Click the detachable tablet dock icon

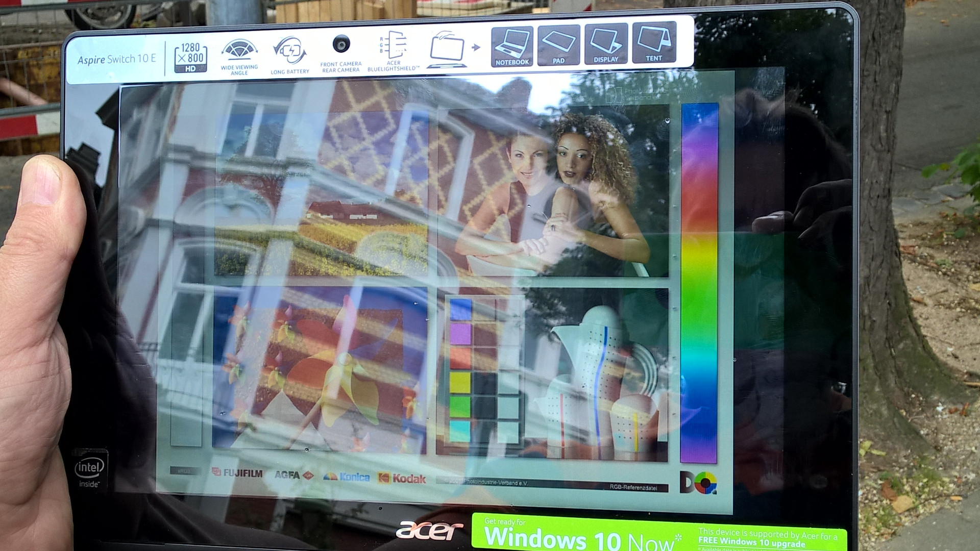coord(448,49)
